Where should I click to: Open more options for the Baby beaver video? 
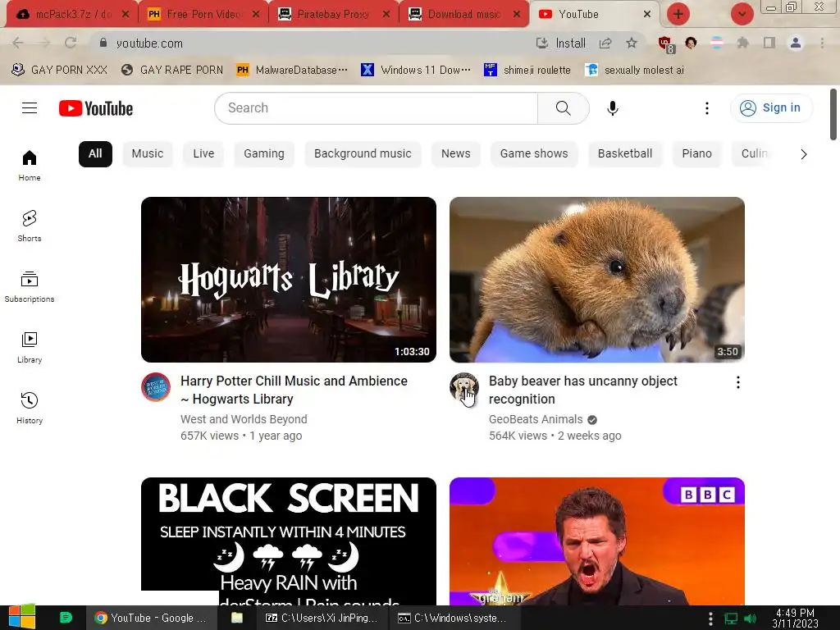tap(737, 382)
